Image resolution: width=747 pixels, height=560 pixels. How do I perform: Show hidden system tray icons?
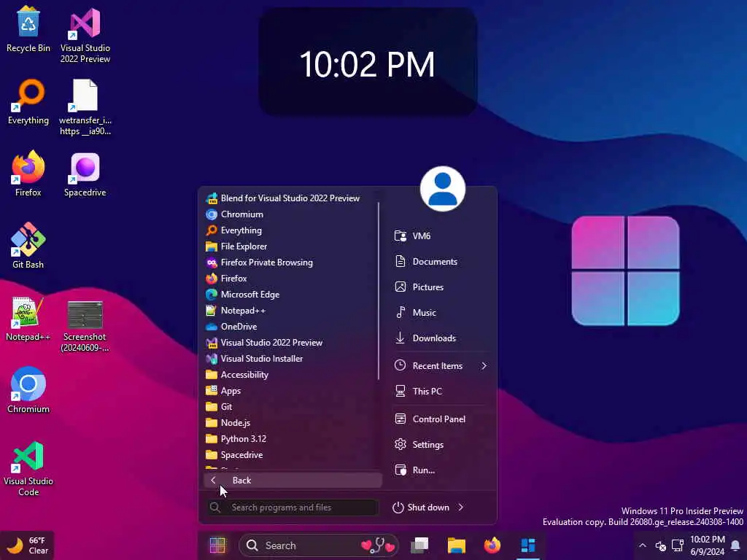coord(642,545)
